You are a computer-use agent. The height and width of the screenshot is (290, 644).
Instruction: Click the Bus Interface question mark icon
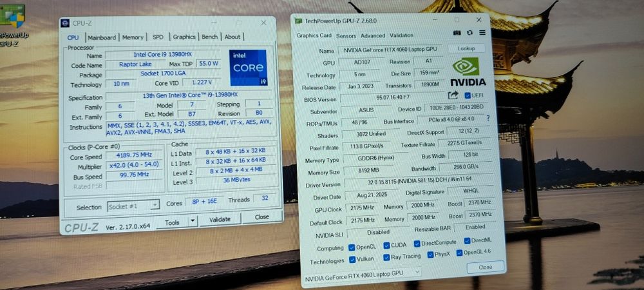488,118
